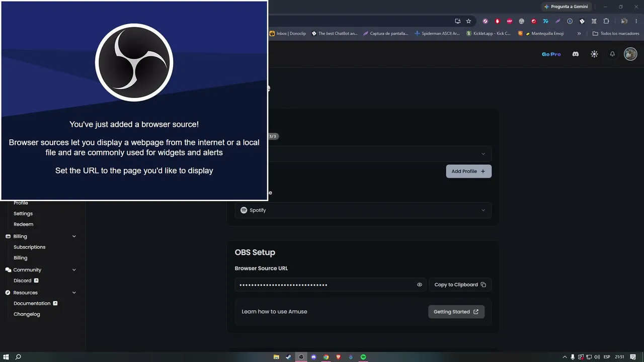Switch to Google Chrome in the taskbar

point(326,357)
